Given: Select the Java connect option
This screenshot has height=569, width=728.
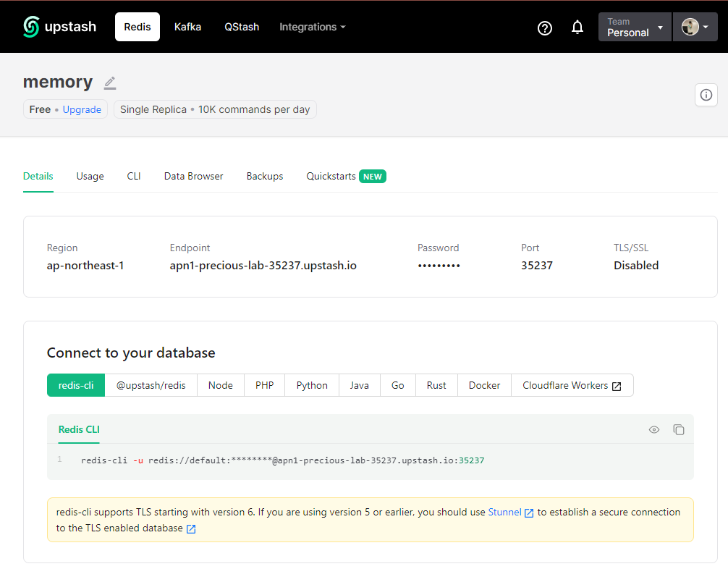Looking at the screenshot, I should click(x=360, y=385).
